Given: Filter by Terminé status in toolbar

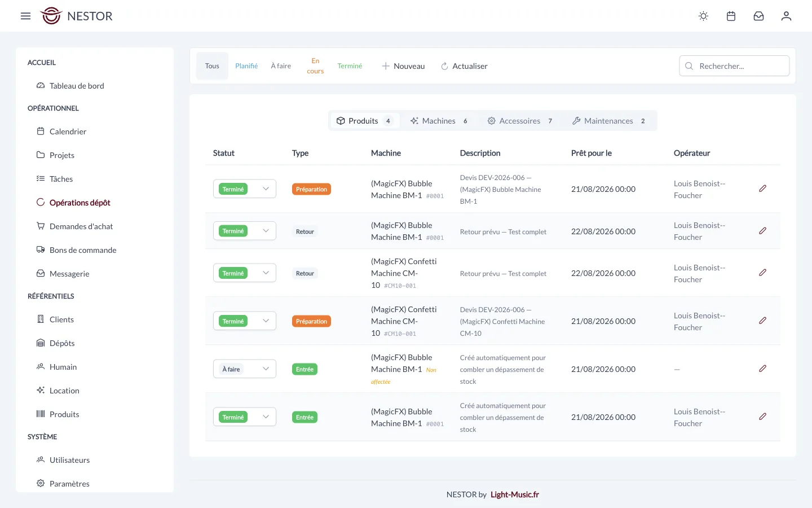Looking at the screenshot, I should 350,66.
